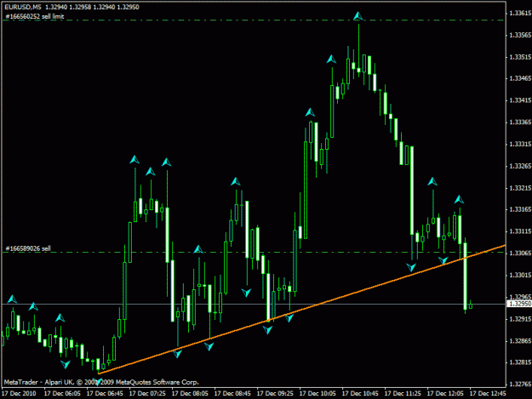Click the #166560252 sell limit order label
The width and height of the screenshot is (532, 399).
(35, 16)
